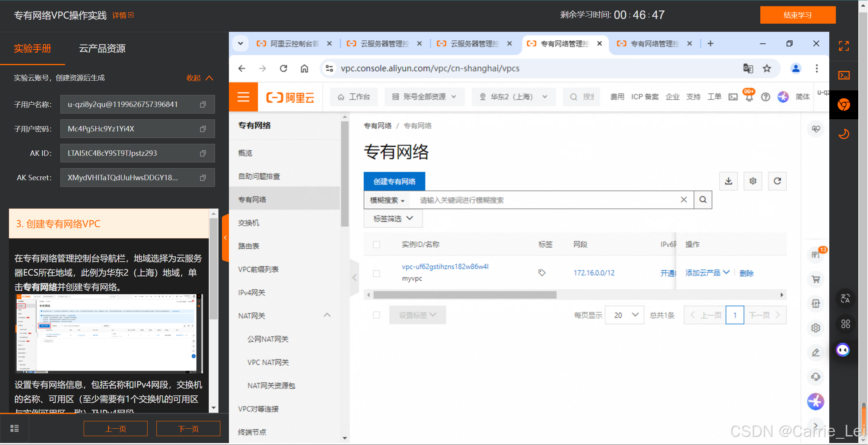The height and width of the screenshot is (445, 868).
Task: Go to manual 上一页
Action: click(x=115, y=429)
